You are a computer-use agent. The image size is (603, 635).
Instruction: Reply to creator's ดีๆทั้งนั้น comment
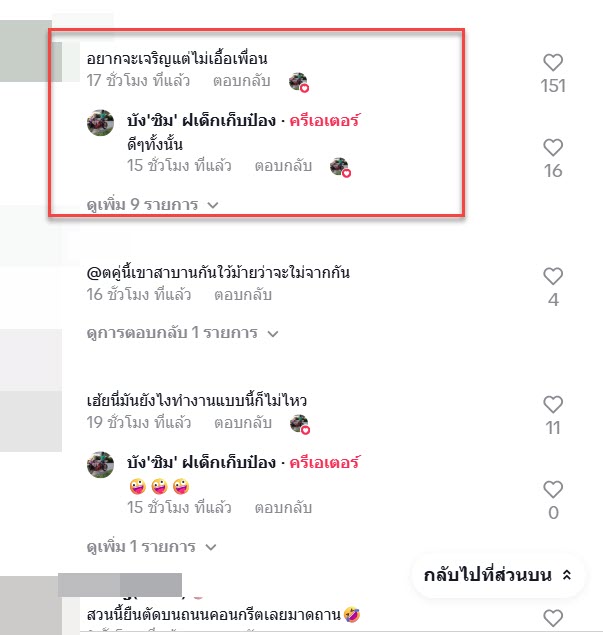coord(283,166)
